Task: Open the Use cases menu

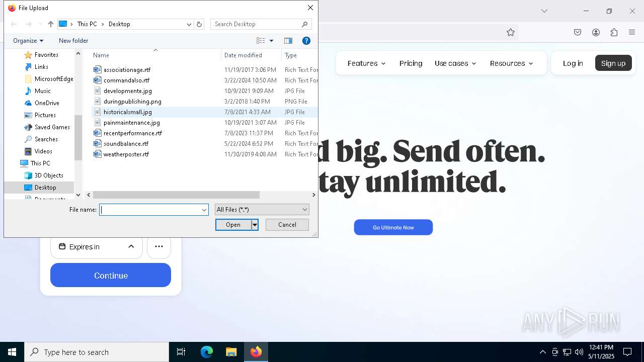Action: 455,63
